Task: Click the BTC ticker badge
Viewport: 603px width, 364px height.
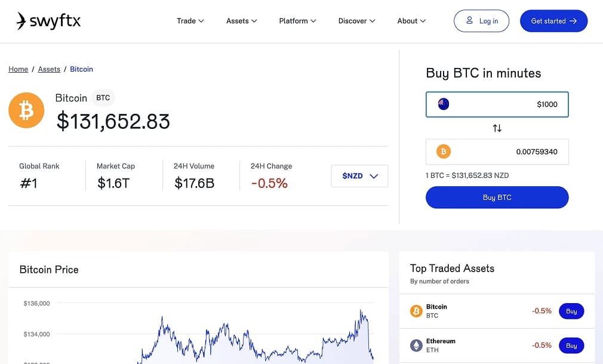Action: coord(103,98)
